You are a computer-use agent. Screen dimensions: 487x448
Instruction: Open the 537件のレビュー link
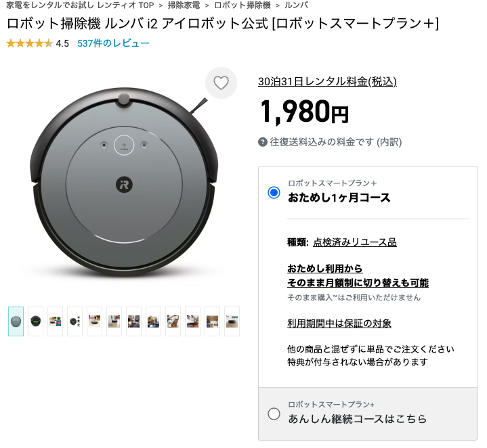tap(113, 43)
